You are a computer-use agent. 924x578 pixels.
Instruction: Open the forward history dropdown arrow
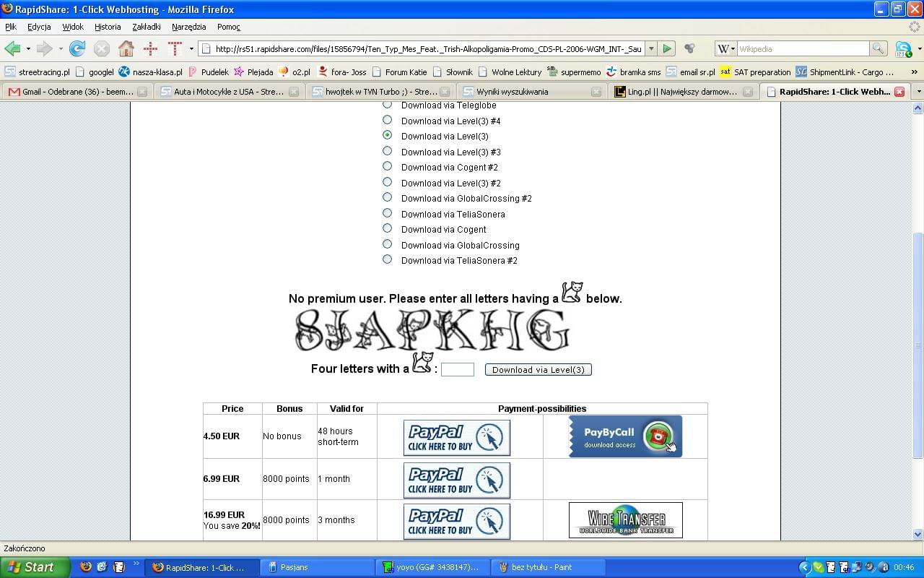(x=61, y=49)
